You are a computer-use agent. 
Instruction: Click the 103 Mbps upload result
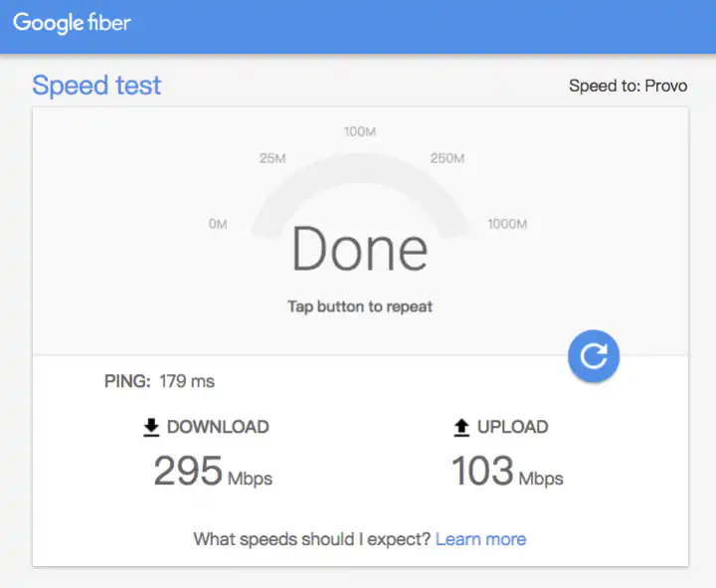(507, 472)
